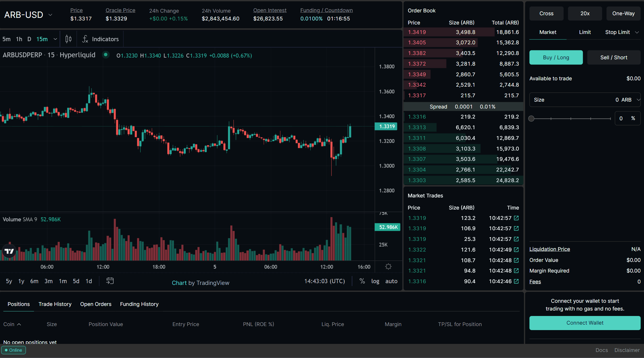Open explorer link for 106.9 ARB trade
The height and width of the screenshot is (358, 644).
(516, 228)
